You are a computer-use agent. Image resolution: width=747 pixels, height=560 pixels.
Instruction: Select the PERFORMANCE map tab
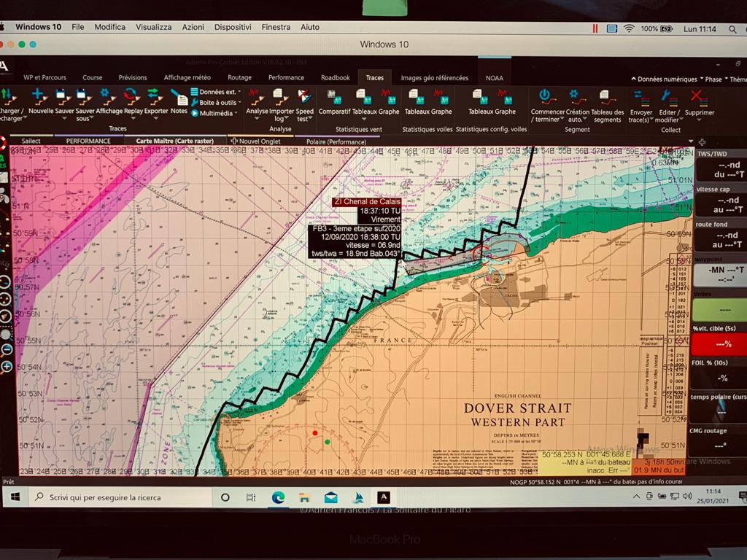[x=88, y=141]
